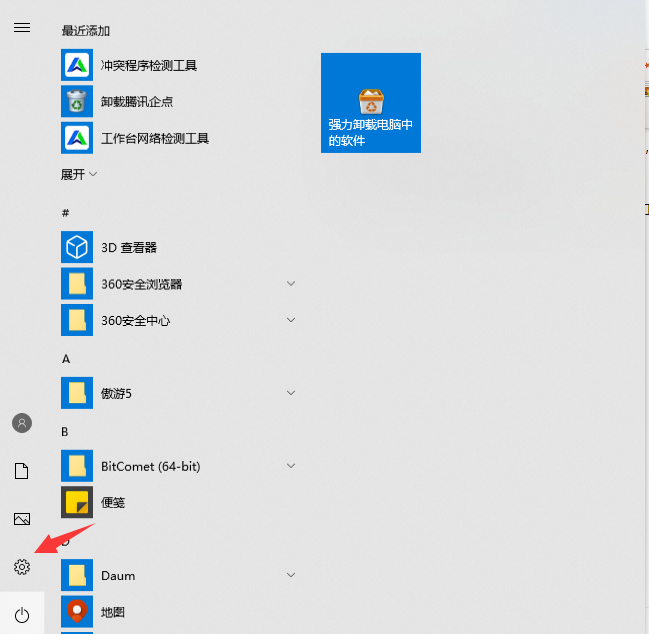Select the 工作台网络检测工具 label

155,138
